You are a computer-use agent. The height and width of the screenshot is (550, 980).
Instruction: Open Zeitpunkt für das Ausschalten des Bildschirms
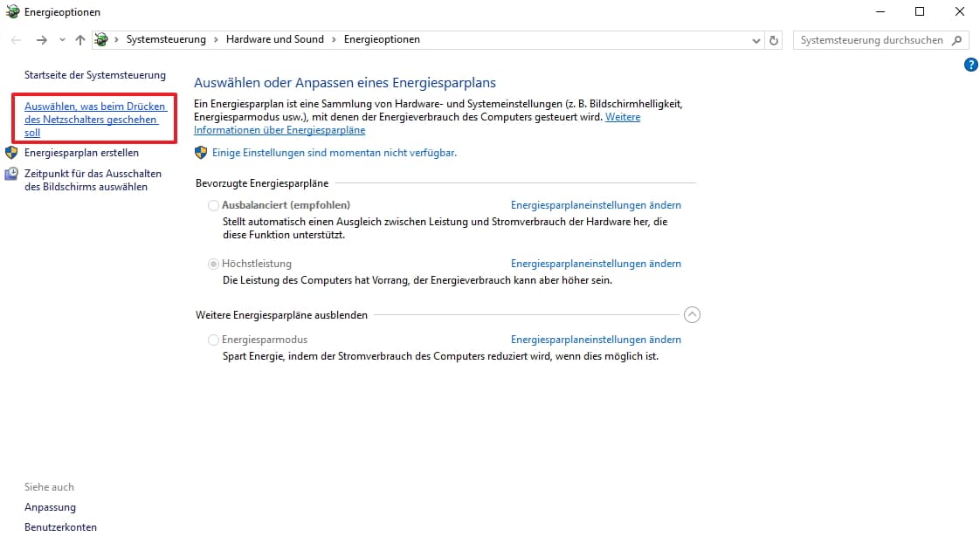click(x=93, y=180)
